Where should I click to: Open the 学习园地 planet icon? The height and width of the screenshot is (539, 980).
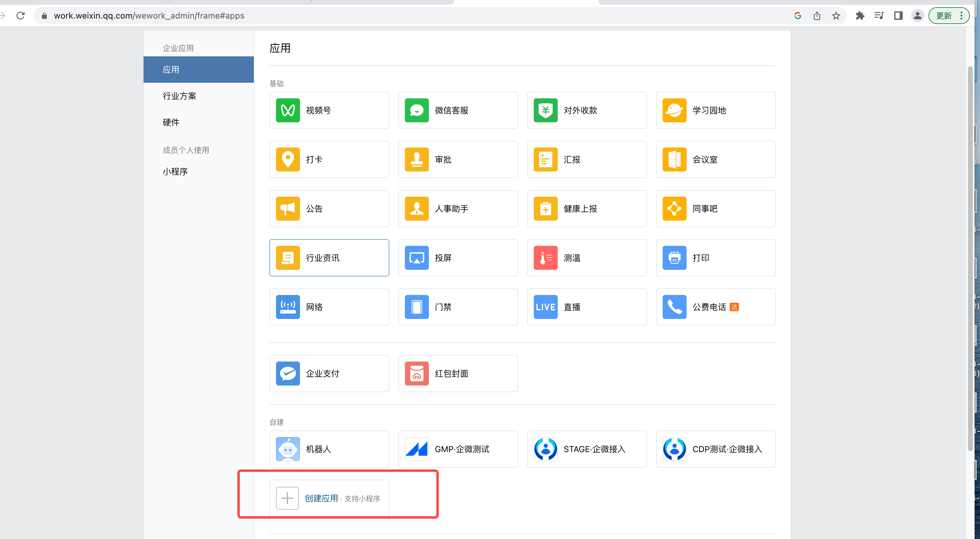click(x=674, y=110)
